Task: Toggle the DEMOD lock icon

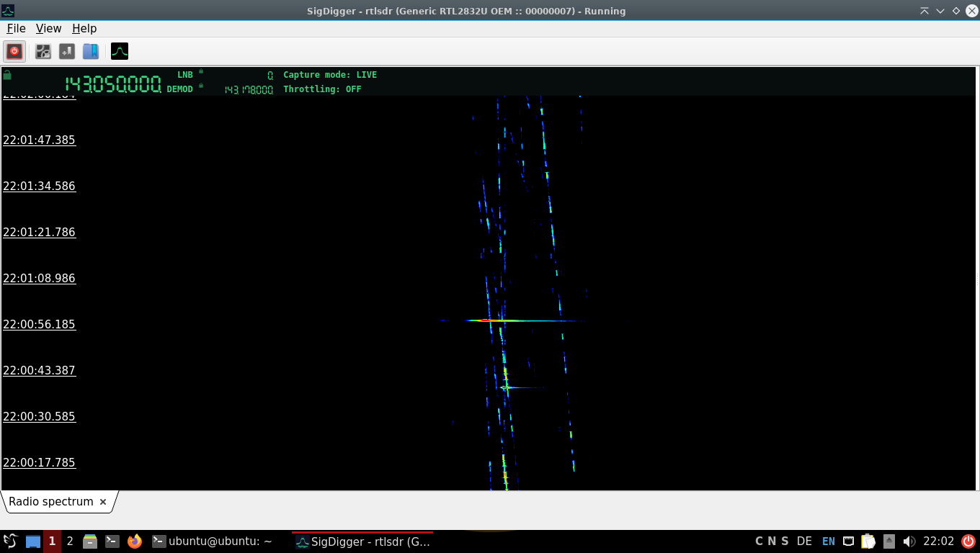Action: [x=201, y=86]
